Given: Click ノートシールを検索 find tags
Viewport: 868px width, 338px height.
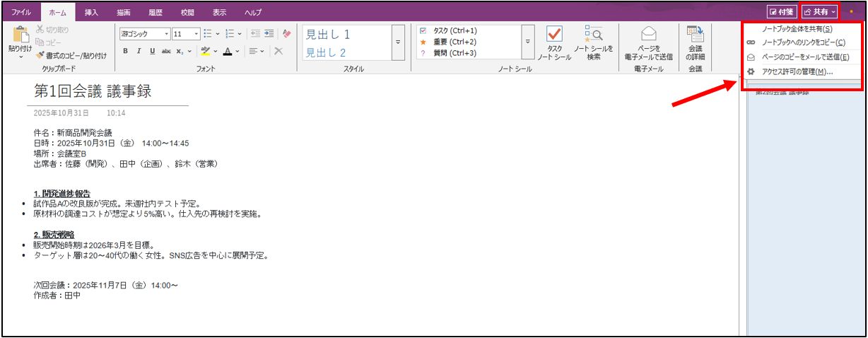Looking at the screenshot, I should [593, 44].
